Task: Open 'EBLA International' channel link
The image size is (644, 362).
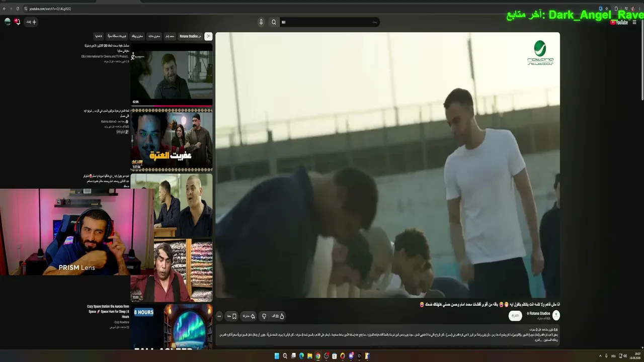Action: pos(105,56)
